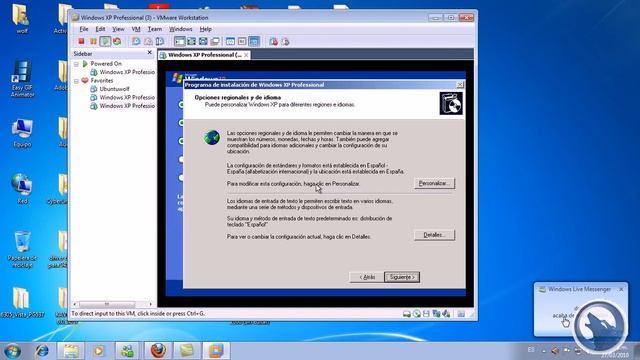Click the green Power On toolbar button
This screenshot has width=640, height=360.
pos(105,41)
